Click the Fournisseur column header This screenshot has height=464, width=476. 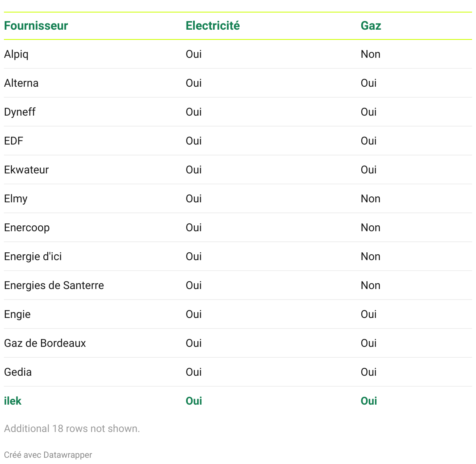coord(36,26)
